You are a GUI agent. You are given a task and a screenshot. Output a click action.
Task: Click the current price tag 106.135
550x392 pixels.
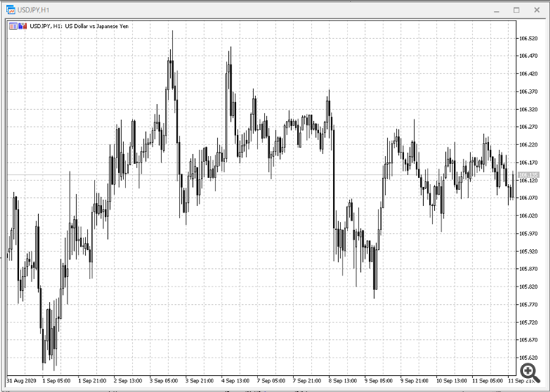pyautogui.click(x=528, y=175)
